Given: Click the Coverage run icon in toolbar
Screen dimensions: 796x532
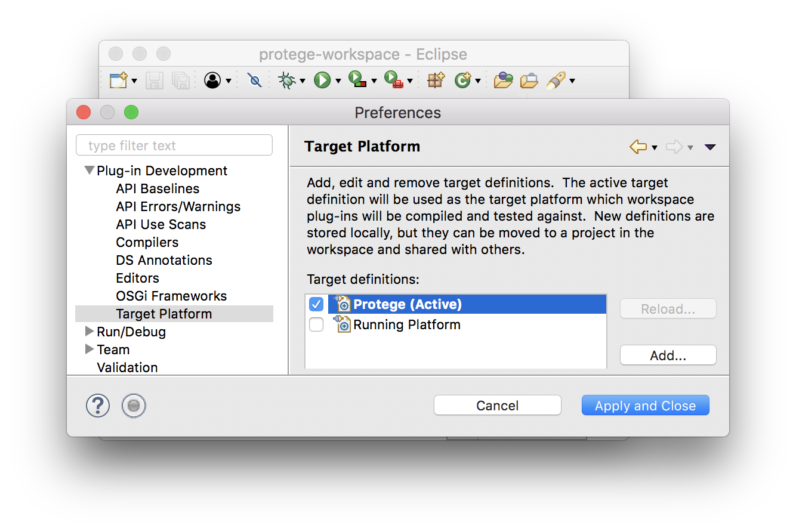Looking at the screenshot, I should coord(357,80).
